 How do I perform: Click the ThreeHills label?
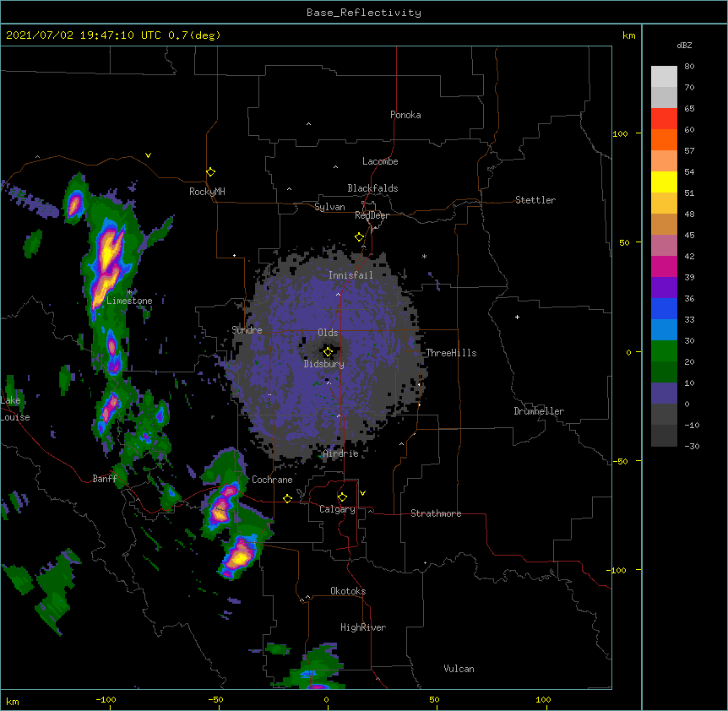point(451,353)
